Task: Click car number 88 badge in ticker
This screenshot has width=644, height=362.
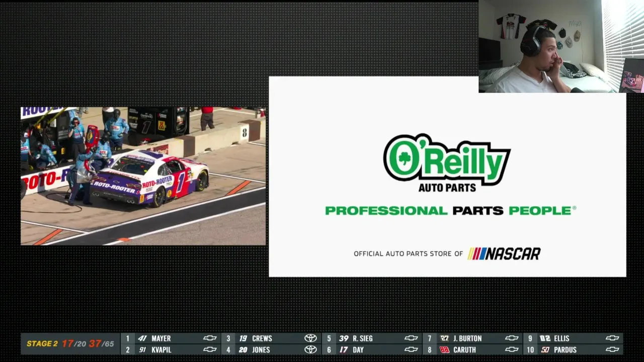Action: 444,349
